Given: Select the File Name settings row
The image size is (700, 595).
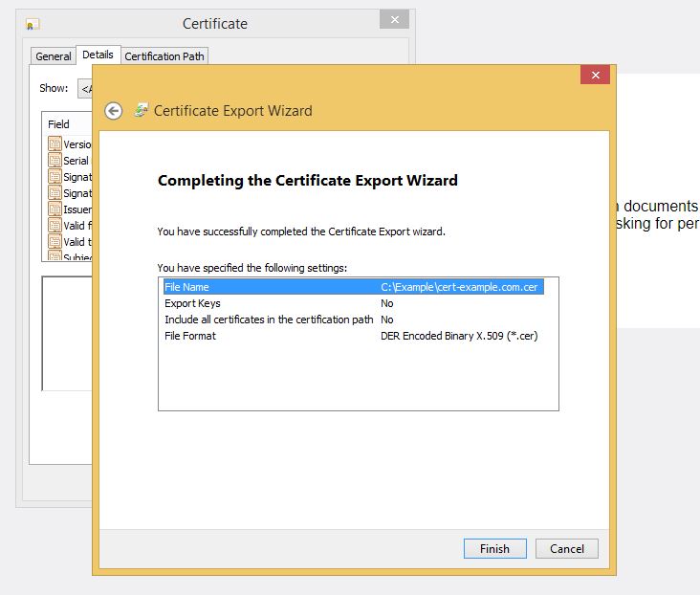Looking at the screenshot, I should pyautogui.click(x=352, y=287).
